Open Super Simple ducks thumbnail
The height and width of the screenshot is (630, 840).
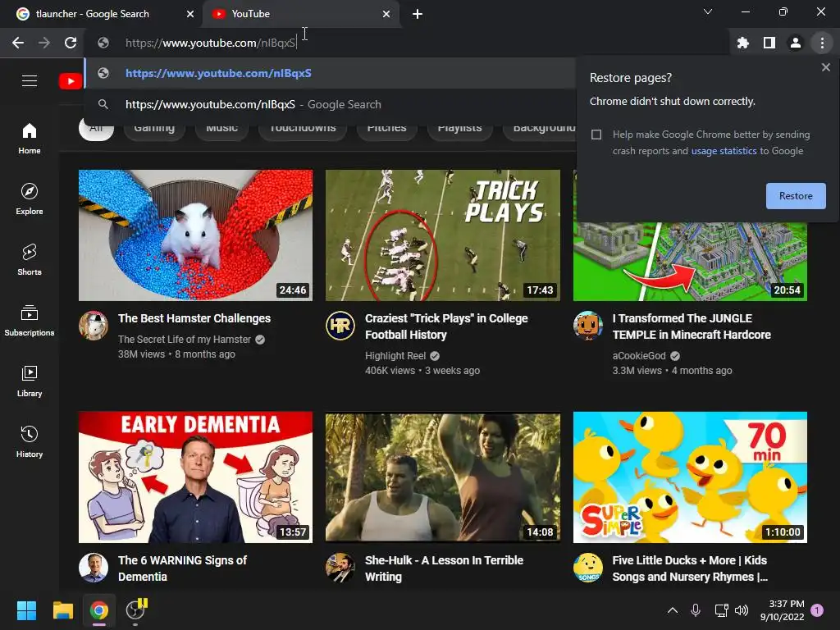(x=690, y=477)
